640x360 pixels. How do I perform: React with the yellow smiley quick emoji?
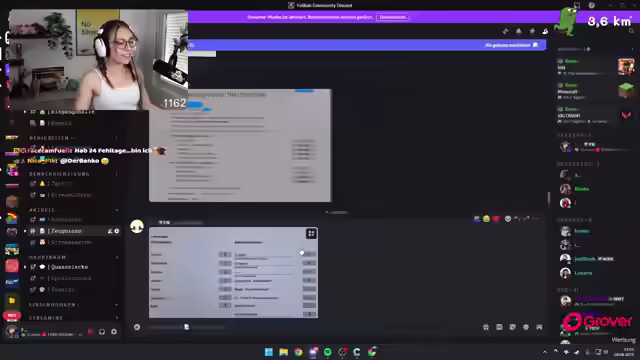pos(486,219)
